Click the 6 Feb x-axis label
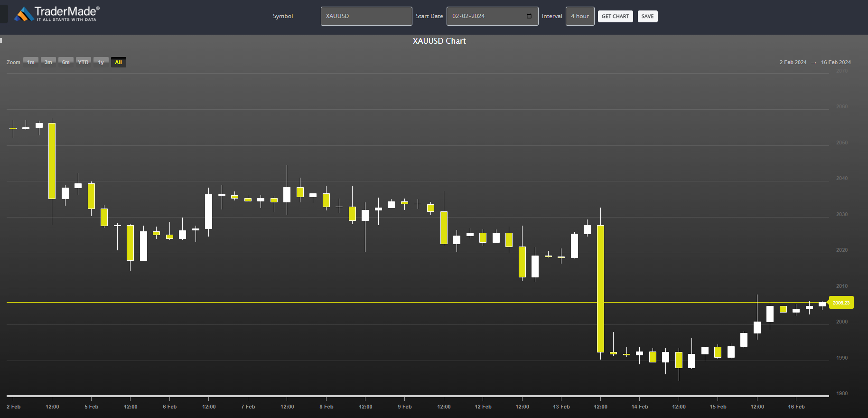Viewport: 868px width, 418px height. click(x=170, y=407)
